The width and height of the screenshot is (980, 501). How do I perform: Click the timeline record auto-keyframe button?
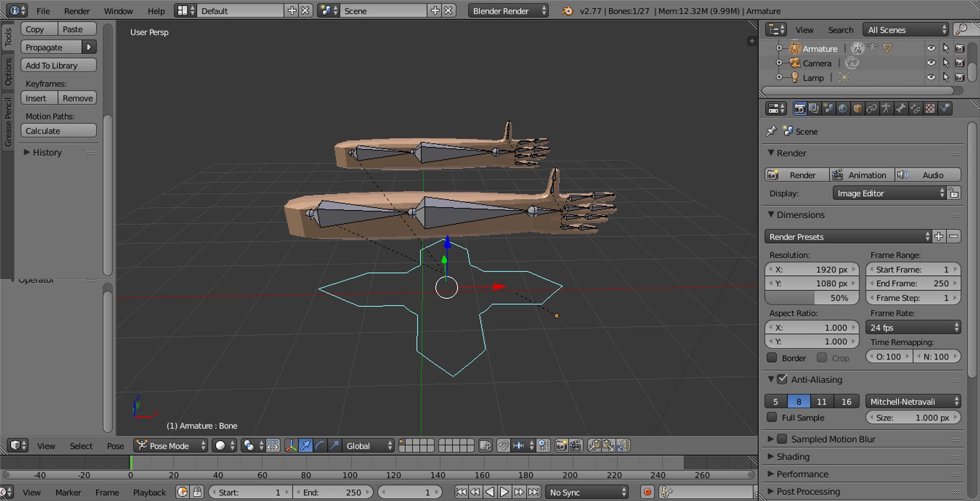coord(647,492)
